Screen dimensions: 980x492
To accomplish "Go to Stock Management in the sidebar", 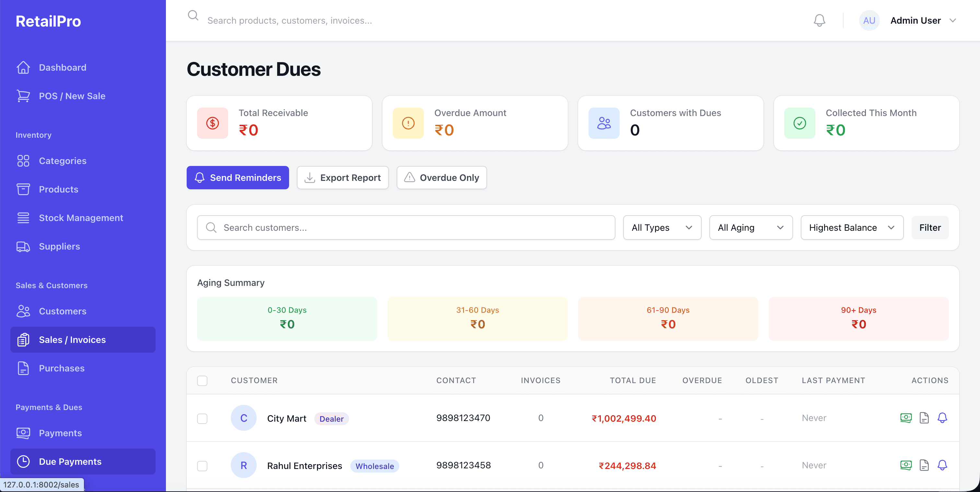I will pyautogui.click(x=81, y=218).
